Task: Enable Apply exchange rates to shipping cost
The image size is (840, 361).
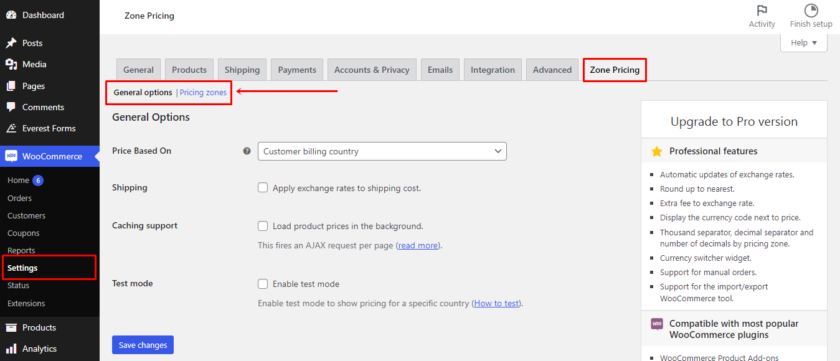Action: pyautogui.click(x=262, y=188)
